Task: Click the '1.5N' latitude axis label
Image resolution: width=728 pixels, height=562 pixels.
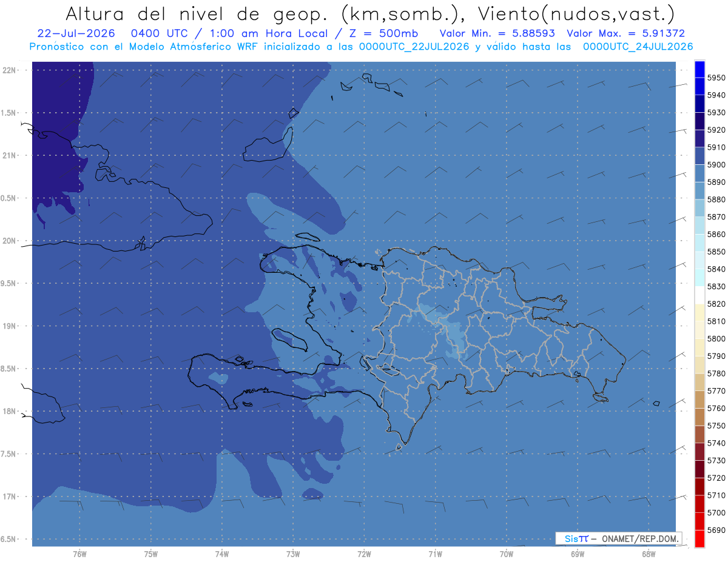Action: coord(9,113)
